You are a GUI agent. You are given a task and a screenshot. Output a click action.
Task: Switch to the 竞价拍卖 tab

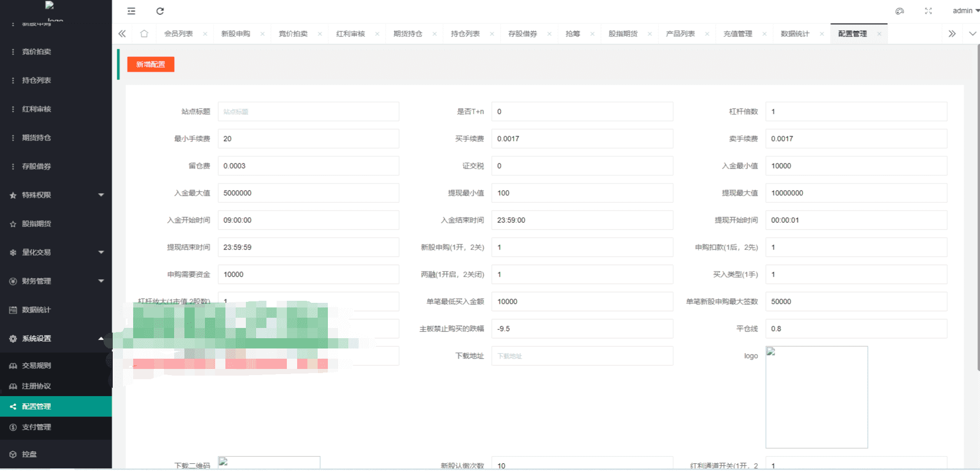pyautogui.click(x=294, y=34)
